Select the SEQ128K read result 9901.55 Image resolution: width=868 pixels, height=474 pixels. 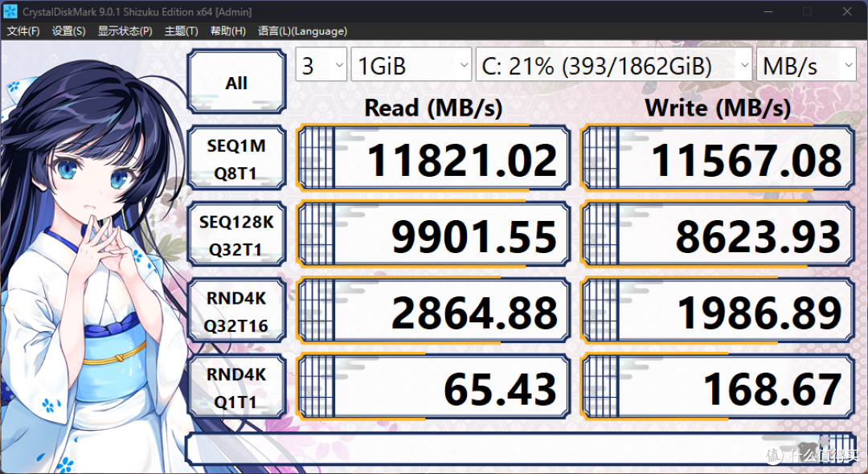click(434, 235)
